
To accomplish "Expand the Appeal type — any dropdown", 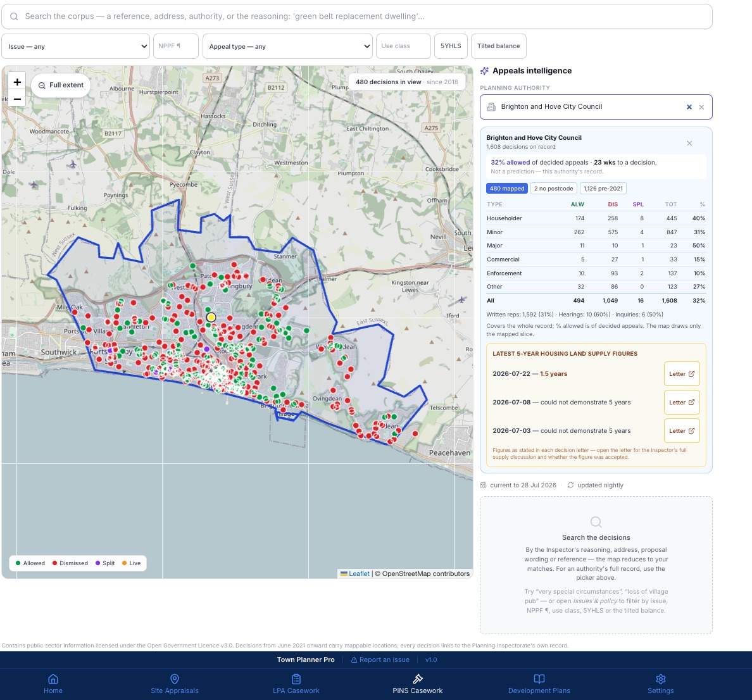I will coord(287,46).
